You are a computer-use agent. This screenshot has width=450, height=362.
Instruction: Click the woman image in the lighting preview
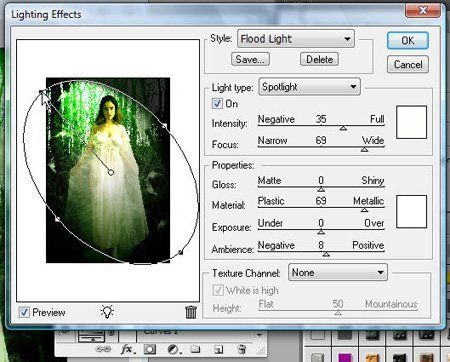click(108, 170)
